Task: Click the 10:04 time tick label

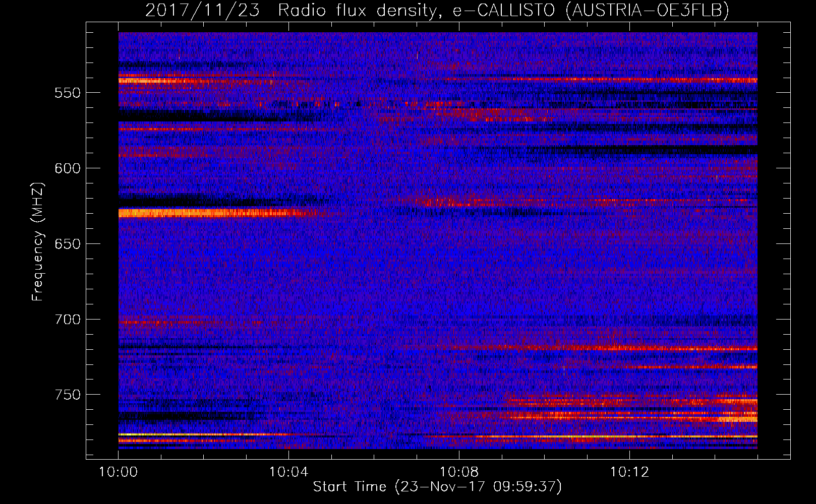Action: [289, 472]
